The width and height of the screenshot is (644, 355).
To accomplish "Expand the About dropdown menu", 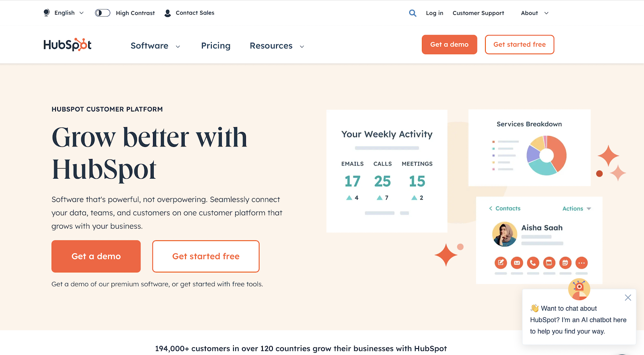I will 535,13.
